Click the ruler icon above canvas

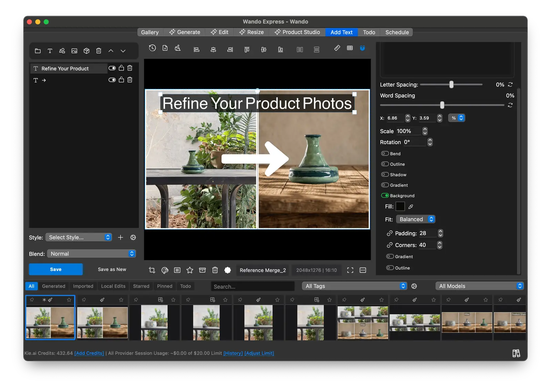tap(337, 48)
